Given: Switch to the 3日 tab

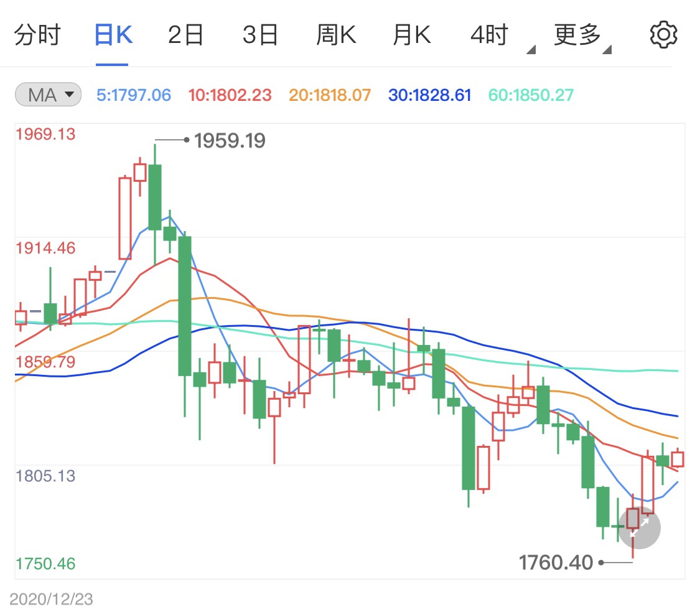Looking at the screenshot, I should tap(260, 35).
